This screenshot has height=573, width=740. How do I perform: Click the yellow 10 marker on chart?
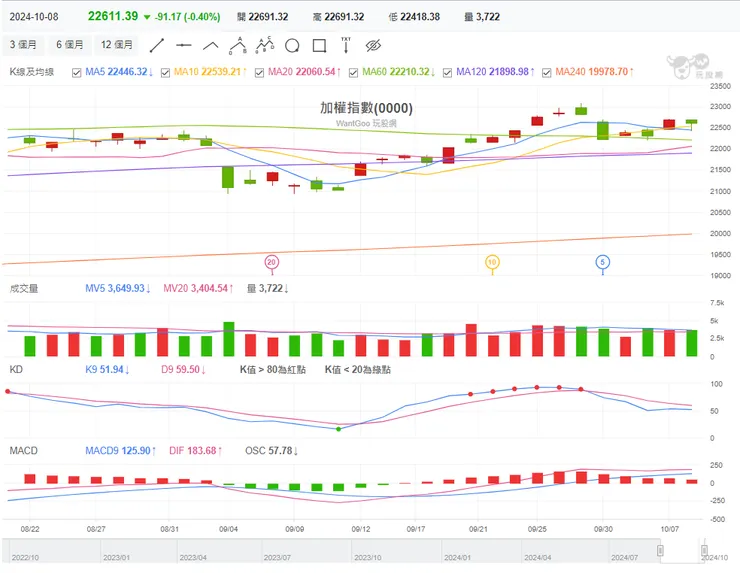pyautogui.click(x=492, y=262)
